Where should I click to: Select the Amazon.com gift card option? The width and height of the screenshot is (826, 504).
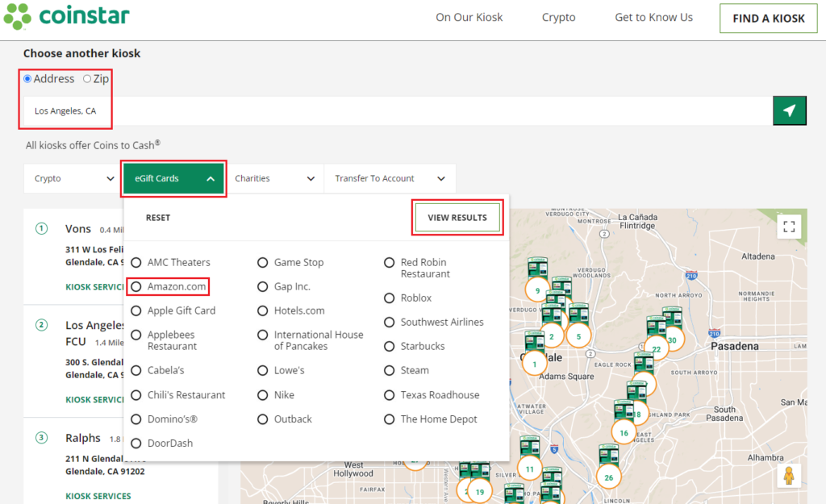click(136, 286)
